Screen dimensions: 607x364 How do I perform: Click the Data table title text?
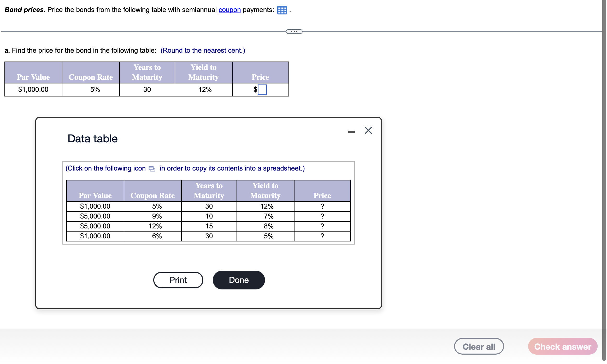[x=92, y=139]
